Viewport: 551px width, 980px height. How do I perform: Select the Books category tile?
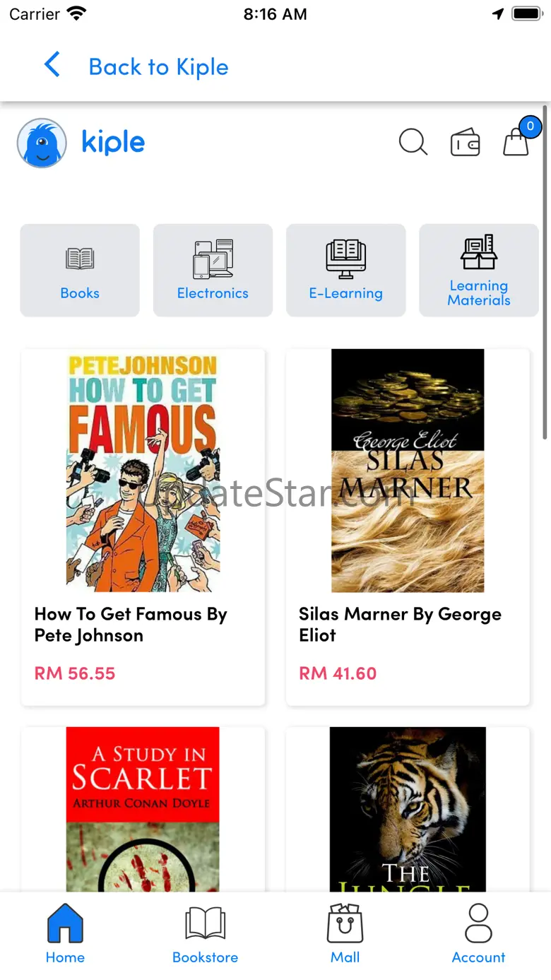[x=80, y=270]
